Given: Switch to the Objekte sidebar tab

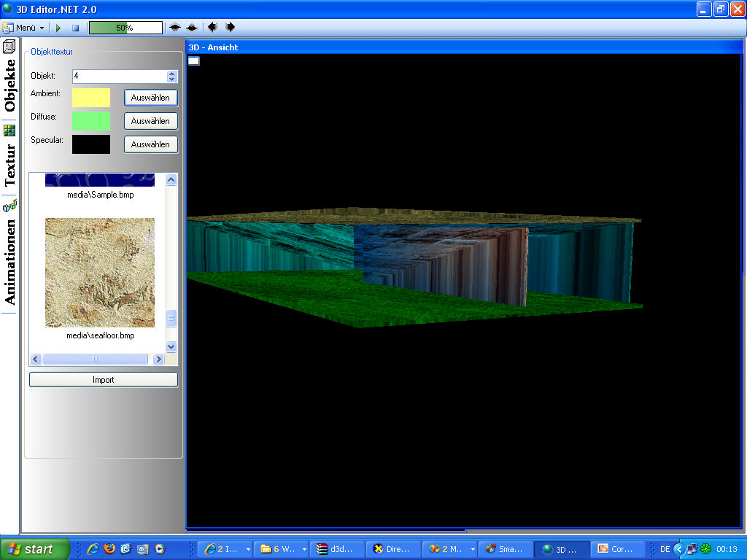Looking at the screenshot, I should [x=9, y=85].
